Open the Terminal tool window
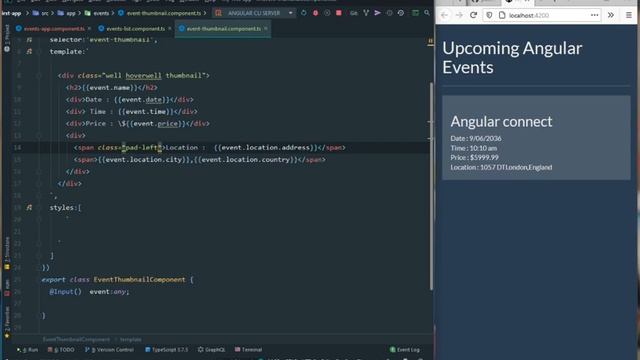This screenshot has height=360, width=640. pyautogui.click(x=249, y=350)
